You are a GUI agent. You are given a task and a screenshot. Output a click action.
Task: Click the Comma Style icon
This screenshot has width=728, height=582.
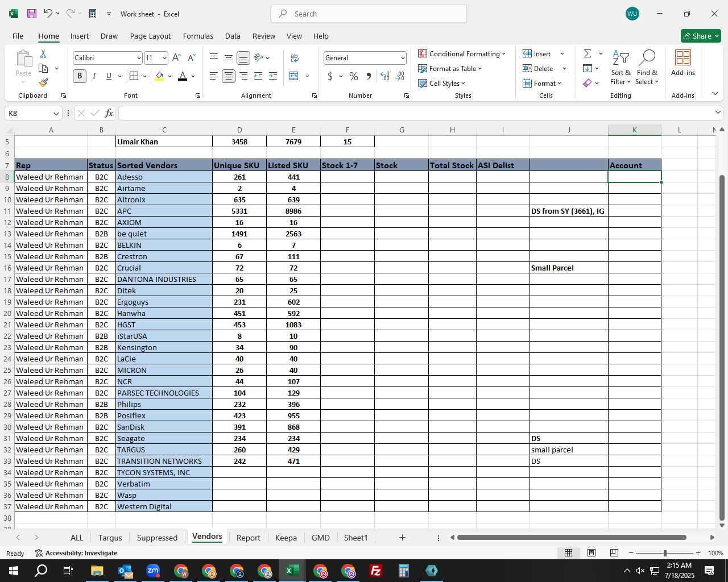click(369, 76)
